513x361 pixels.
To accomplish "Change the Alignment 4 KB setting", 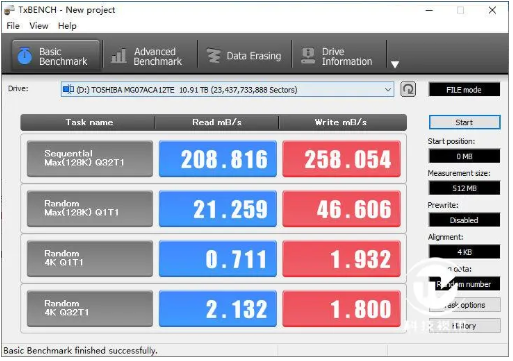I will (x=464, y=252).
